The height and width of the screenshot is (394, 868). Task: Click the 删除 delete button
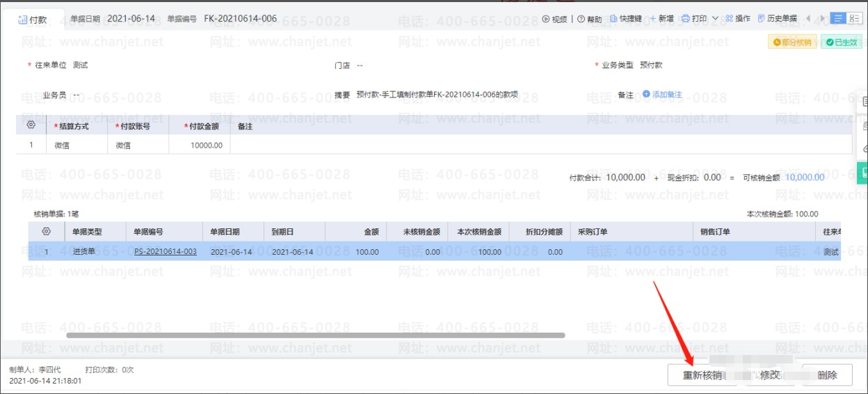[x=828, y=375]
